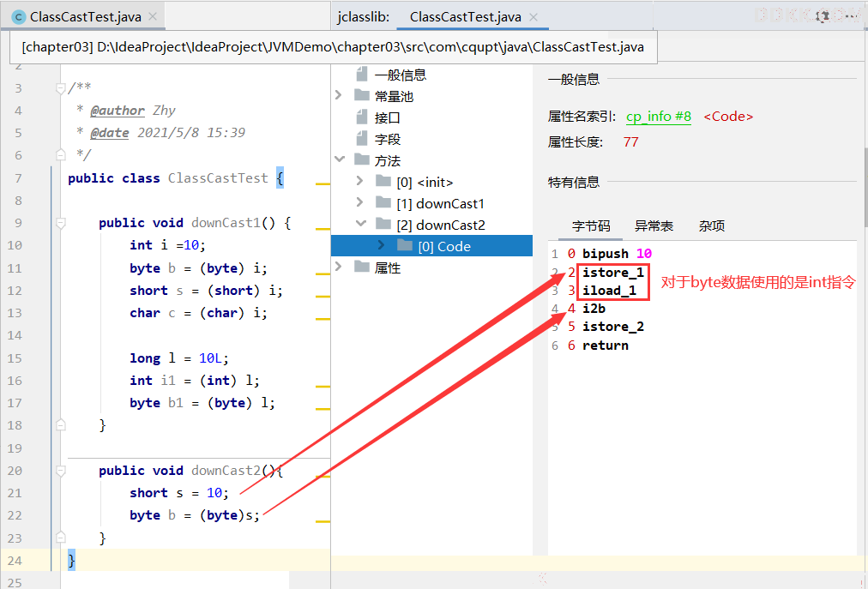This screenshot has width=868, height=589.
Task: Select the [2] downCast2 folder icon
Action: (383, 224)
